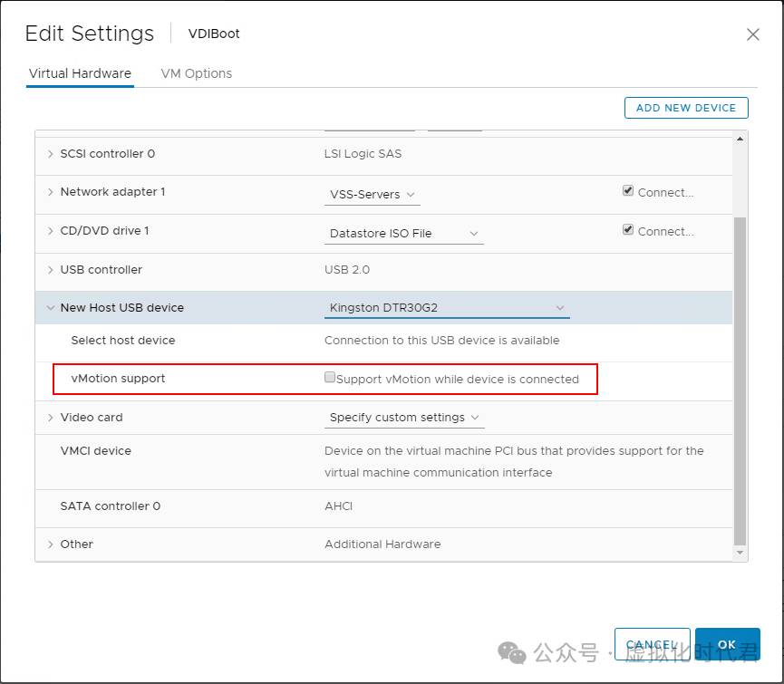Expand the CD/DVD drive 1 row
Screen dimensions: 784x684
pyautogui.click(x=51, y=231)
